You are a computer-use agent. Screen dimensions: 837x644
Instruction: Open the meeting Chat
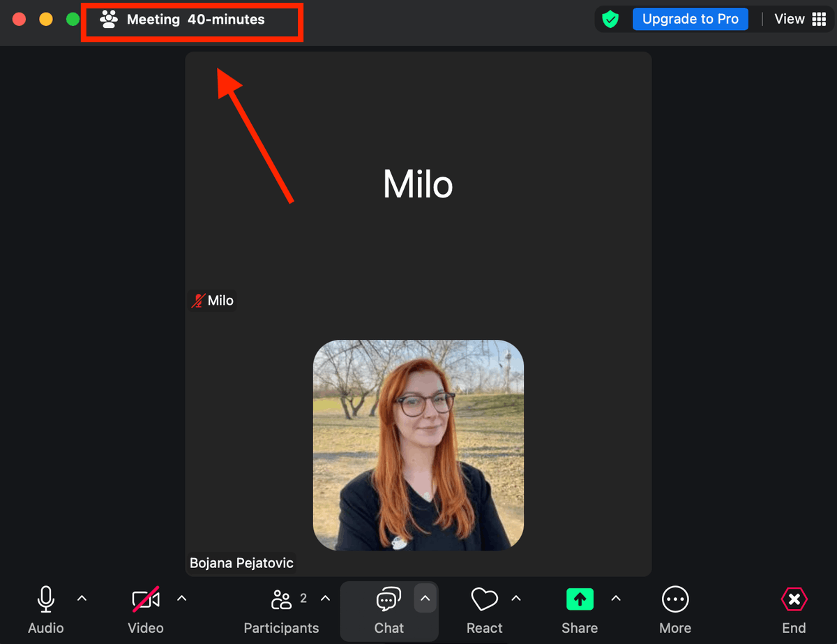[x=389, y=599]
